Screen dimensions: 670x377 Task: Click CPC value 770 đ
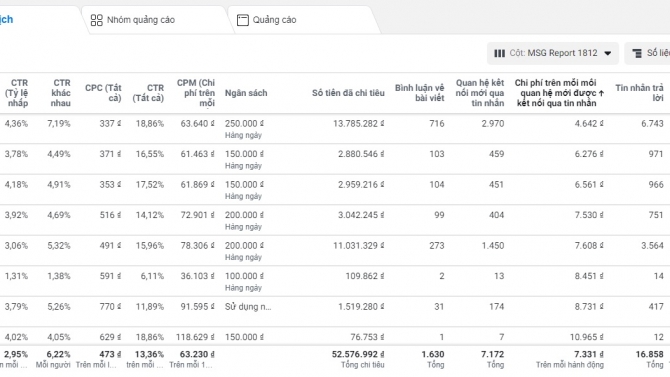[x=110, y=307]
